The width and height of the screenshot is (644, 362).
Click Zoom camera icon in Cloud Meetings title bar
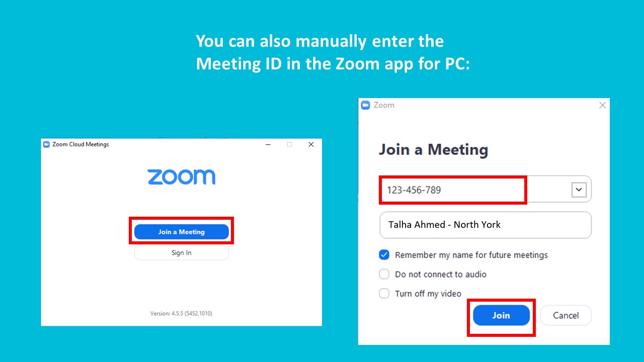coord(47,144)
